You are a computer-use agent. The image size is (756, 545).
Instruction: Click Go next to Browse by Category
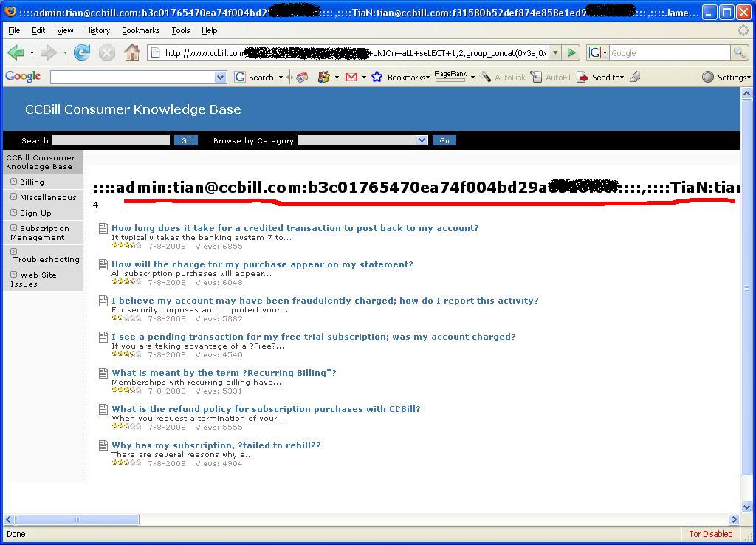click(444, 140)
